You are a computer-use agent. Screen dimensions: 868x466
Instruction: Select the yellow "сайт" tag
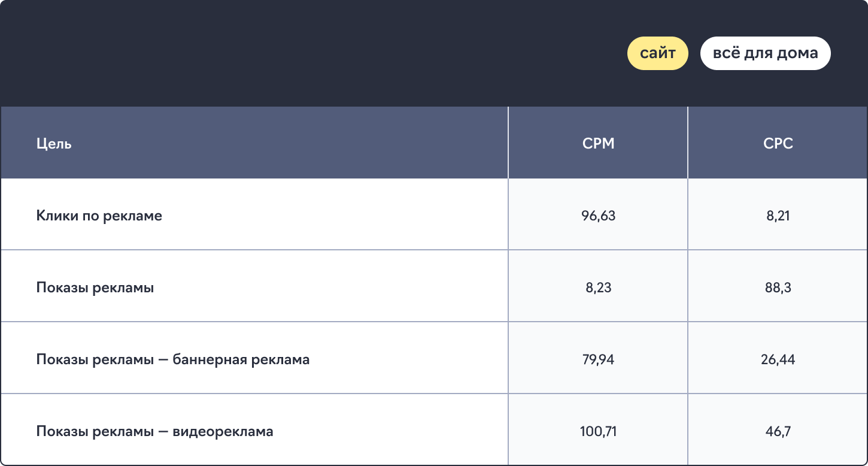tap(657, 53)
